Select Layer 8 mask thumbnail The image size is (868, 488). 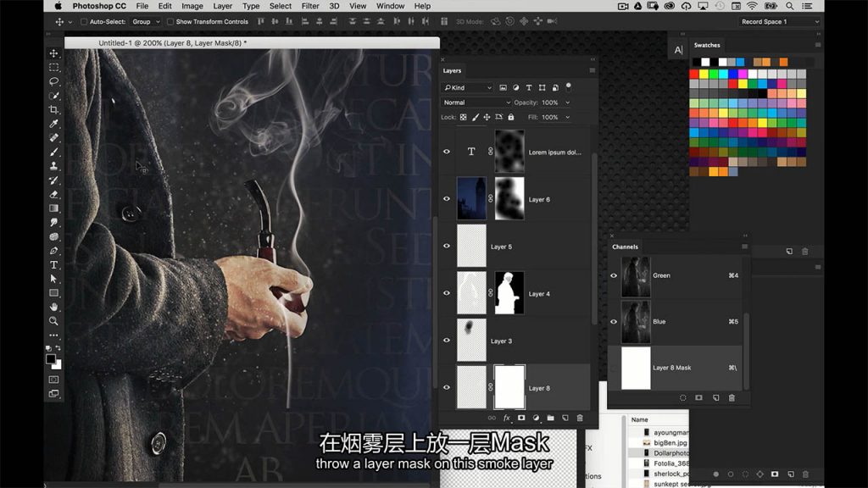click(x=509, y=387)
